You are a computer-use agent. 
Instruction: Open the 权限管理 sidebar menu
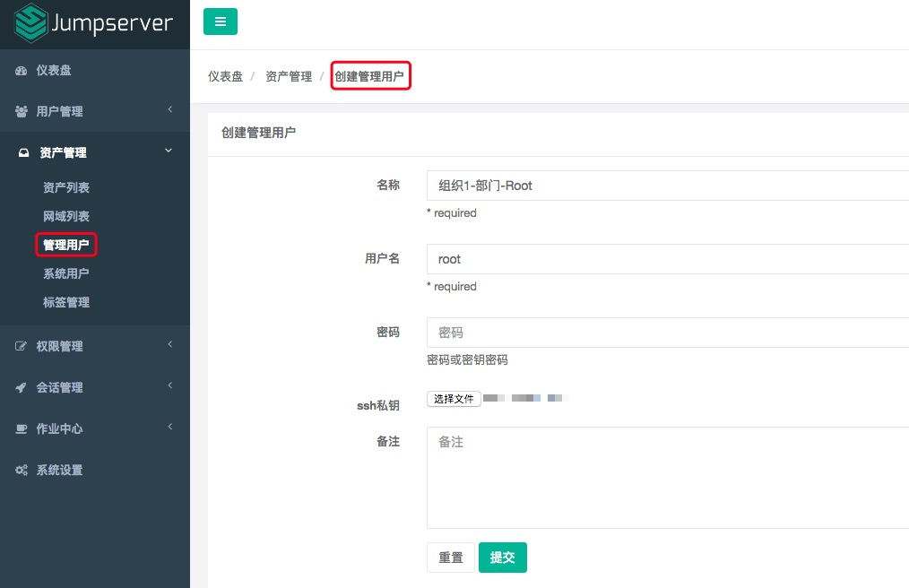pos(95,346)
